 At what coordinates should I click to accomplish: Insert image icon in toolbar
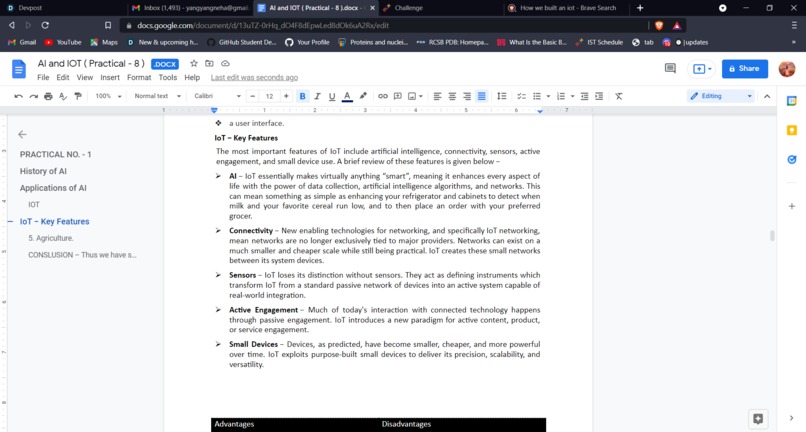pos(412,96)
